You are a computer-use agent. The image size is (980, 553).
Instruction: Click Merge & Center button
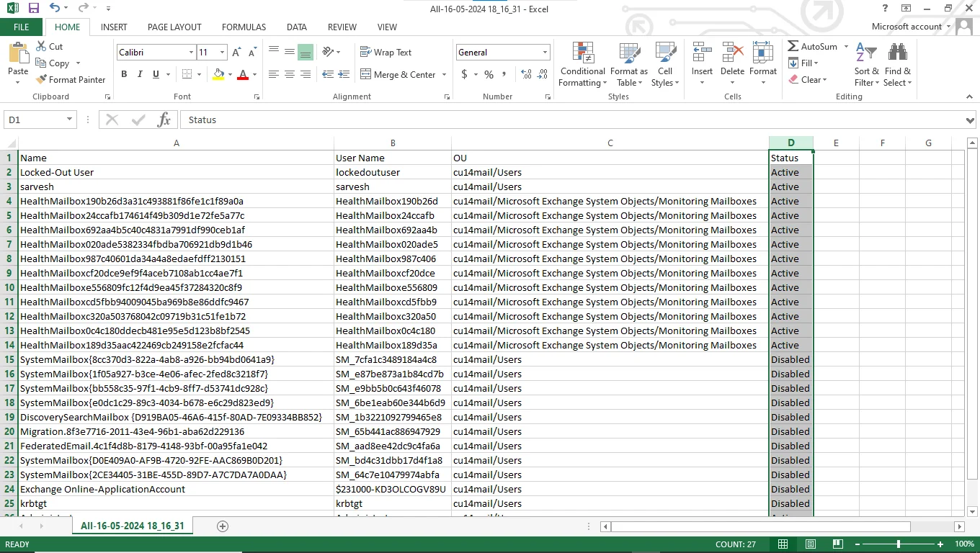pyautogui.click(x=398, y=74)
